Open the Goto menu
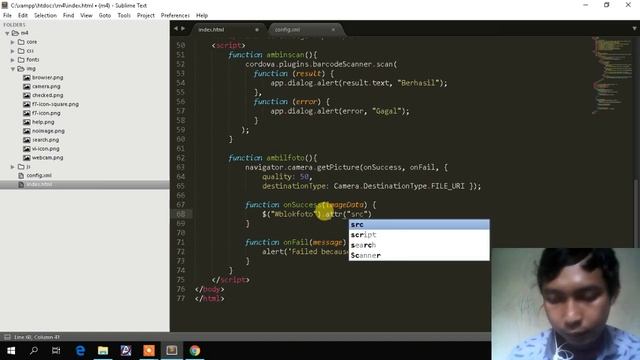 [x=105, y=16]
